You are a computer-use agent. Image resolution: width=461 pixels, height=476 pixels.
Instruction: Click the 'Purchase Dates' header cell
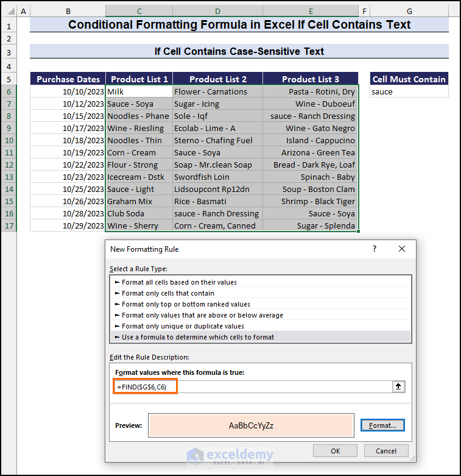click(68, 79)
